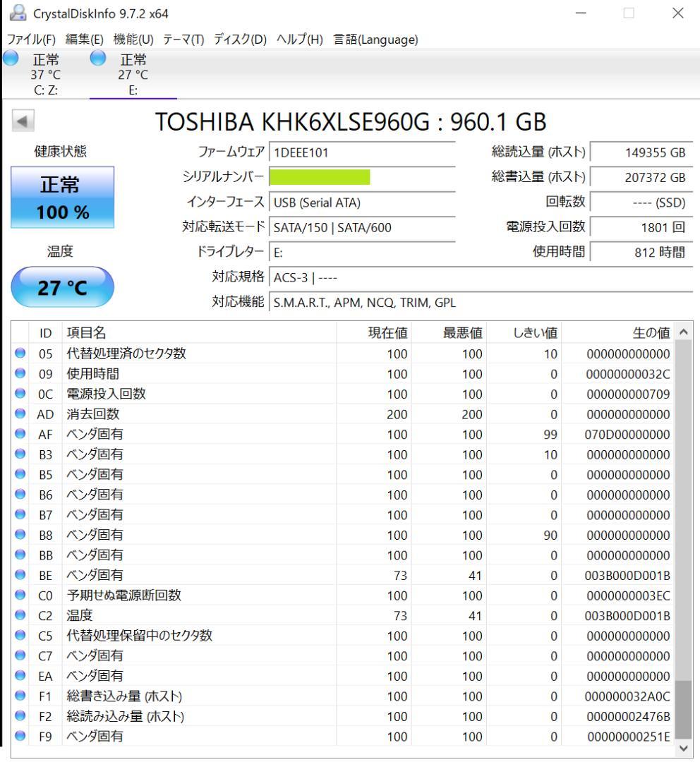The image size is (700, 762).
Task: Click the drive letter field E:
Action: point(362,253)
